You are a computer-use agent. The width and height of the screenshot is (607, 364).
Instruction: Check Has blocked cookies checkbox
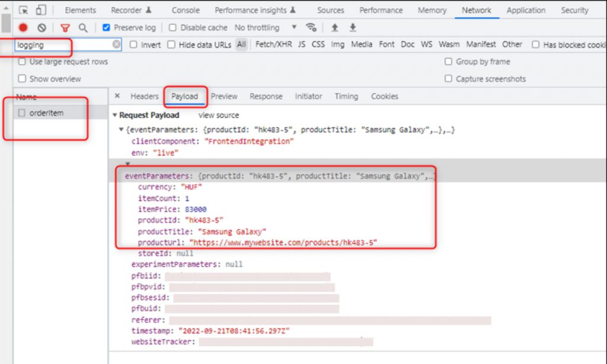pyautogui.click(x=535, y=44)
